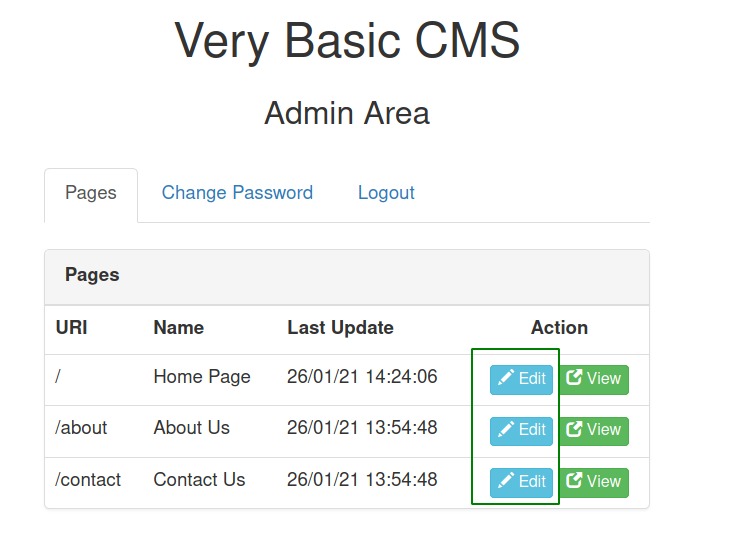View the /about page
Screen dimensions: 755x545
[x=594, y=431]
